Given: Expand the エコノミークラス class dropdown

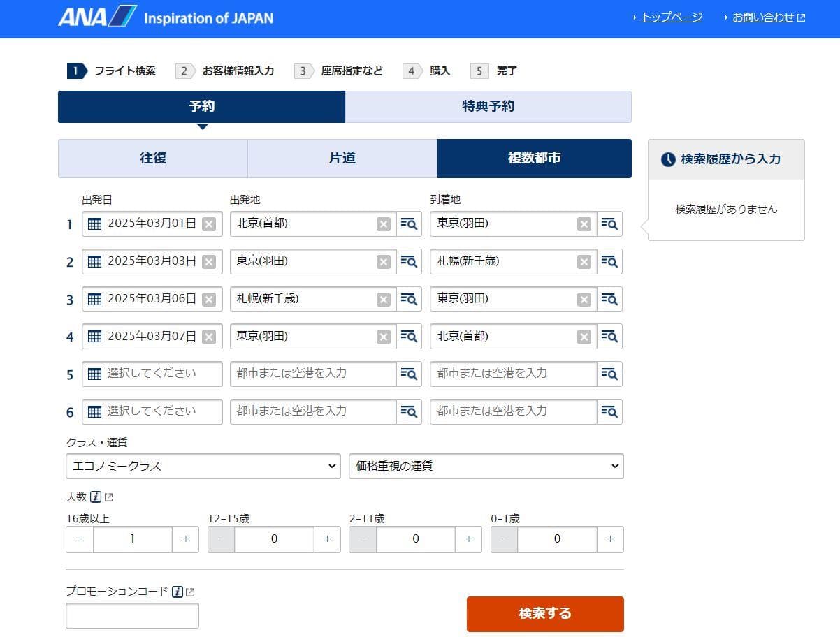Looking at the screenshot, I should [x=203, y=466].
